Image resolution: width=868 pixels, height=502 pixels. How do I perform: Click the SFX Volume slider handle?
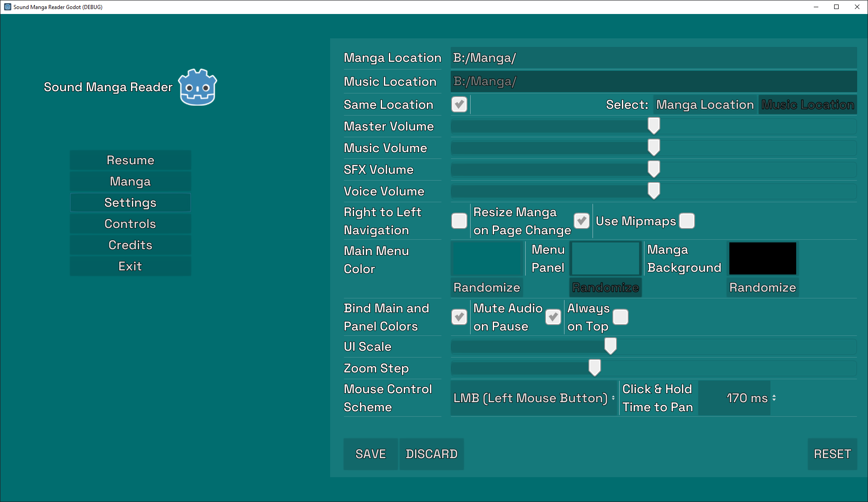pyautogui.click(x=654, y=169)
